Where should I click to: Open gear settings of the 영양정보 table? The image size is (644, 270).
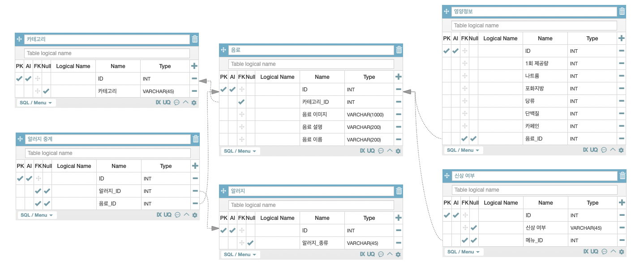pos(621,150)
